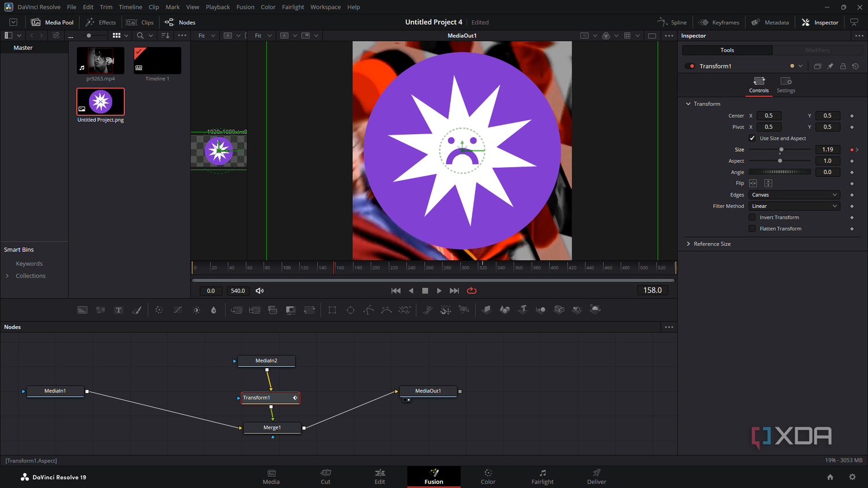
Task: Mute audio with the speaker icon
Action: (260, 291)
